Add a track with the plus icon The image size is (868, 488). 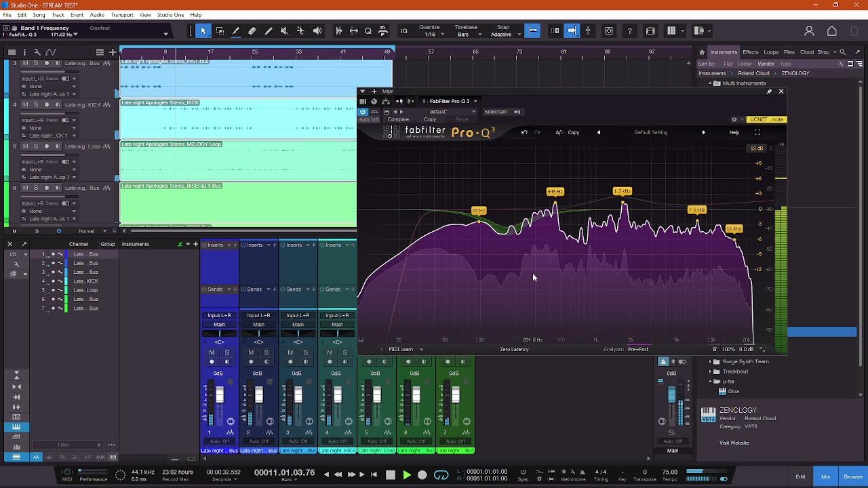click(x=112, y=52)
